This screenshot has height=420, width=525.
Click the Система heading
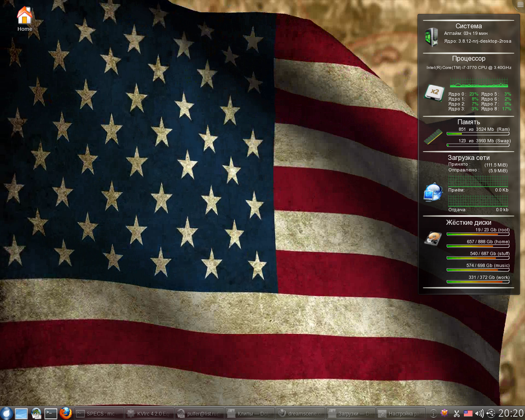click(469, 26)
